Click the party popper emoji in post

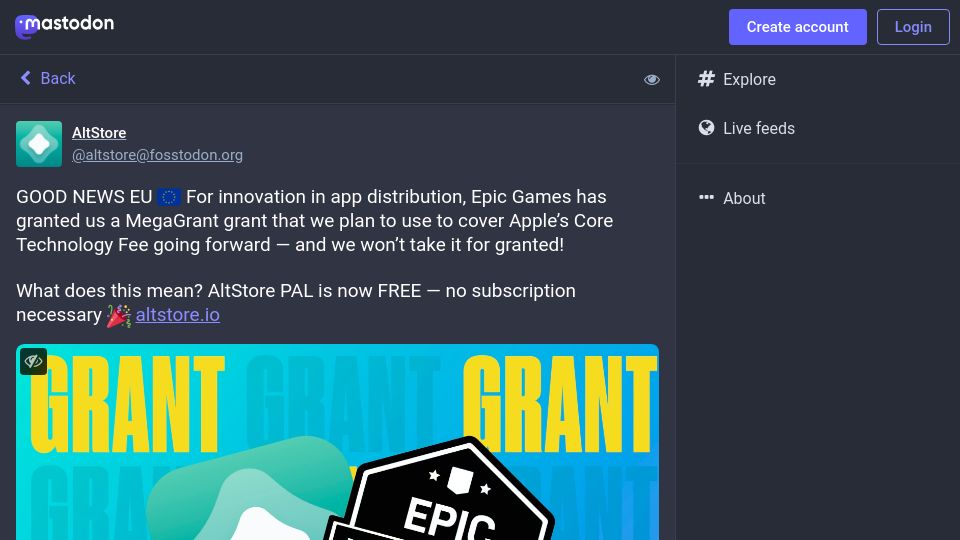[x=119, y=315]
